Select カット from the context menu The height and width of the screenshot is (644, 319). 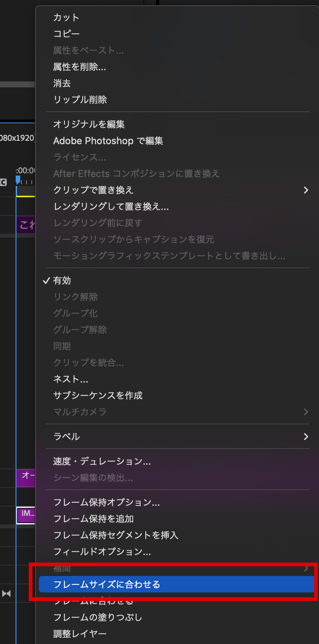point(66,18)
